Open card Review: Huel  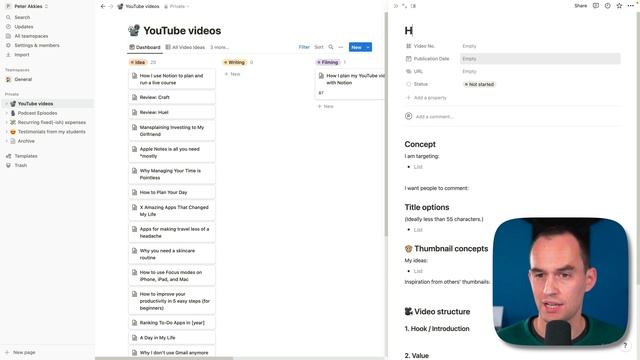172,112
